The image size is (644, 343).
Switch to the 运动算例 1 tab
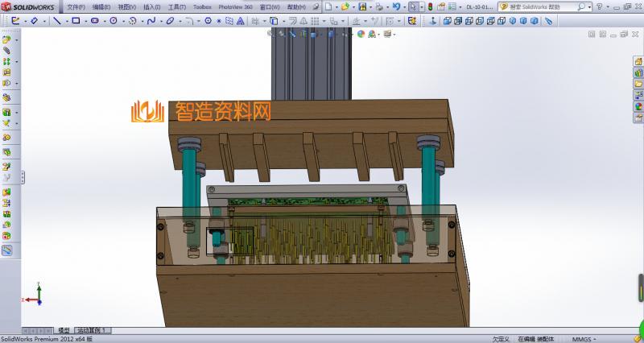[x=93, y=331]
